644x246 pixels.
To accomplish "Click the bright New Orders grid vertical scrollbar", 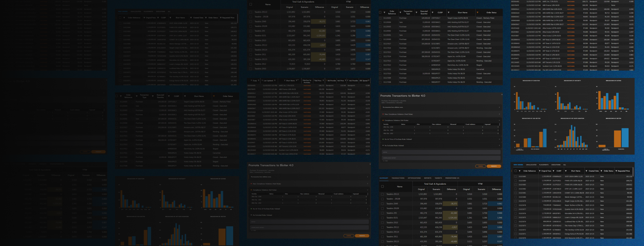I will coord(633,202).
